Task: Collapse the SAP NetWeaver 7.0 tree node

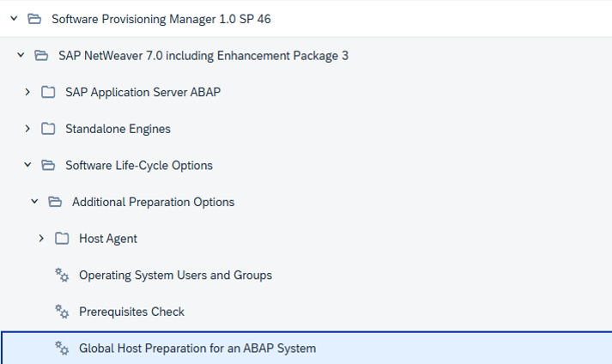Action: click(21, 56)
